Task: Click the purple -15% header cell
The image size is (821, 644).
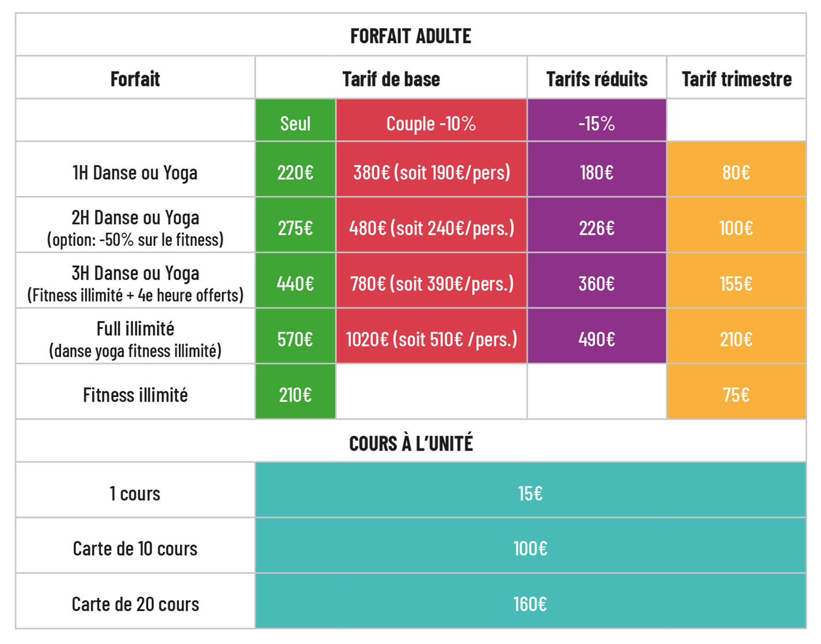Action: [597, 123]
